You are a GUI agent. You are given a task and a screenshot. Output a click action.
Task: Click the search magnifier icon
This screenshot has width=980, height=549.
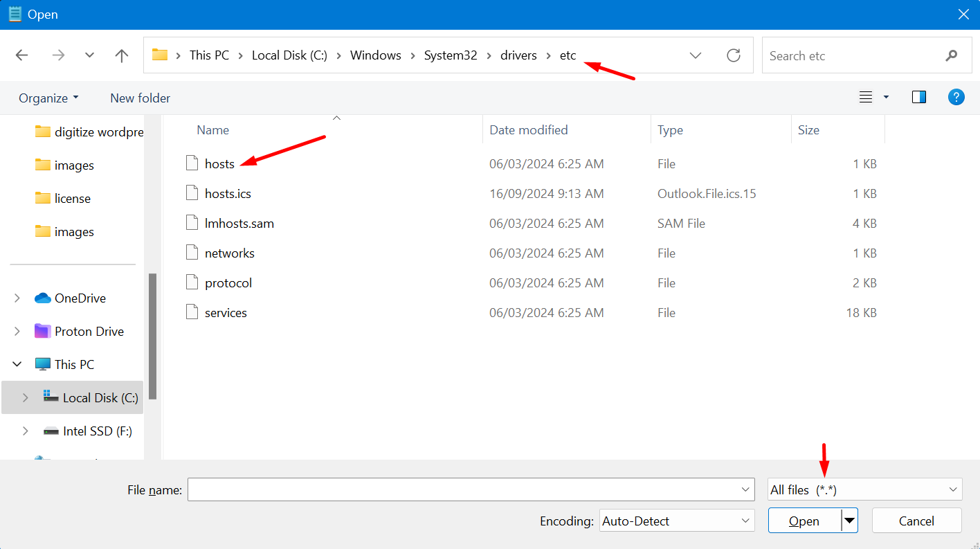pos(952,55)
